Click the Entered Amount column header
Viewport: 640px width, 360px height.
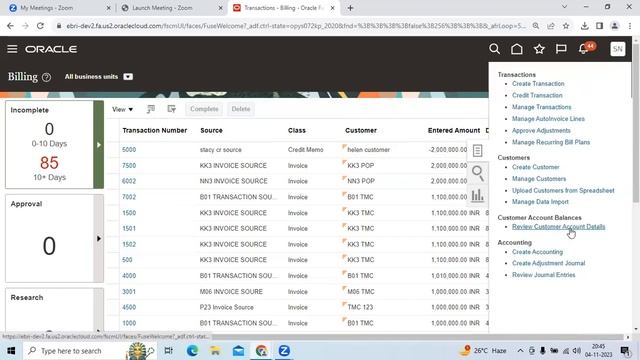[x=453, y=131]
